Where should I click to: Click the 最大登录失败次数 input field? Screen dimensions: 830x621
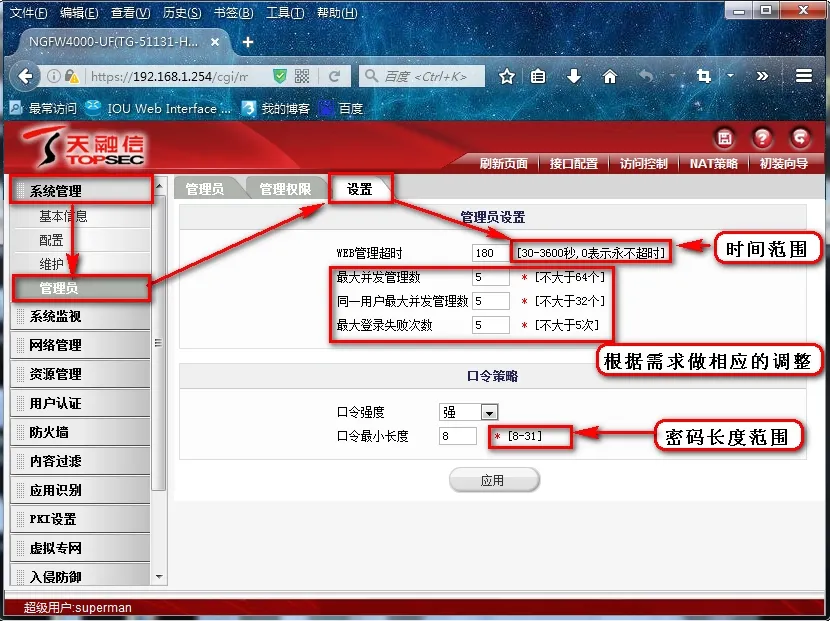coord(491,325)
